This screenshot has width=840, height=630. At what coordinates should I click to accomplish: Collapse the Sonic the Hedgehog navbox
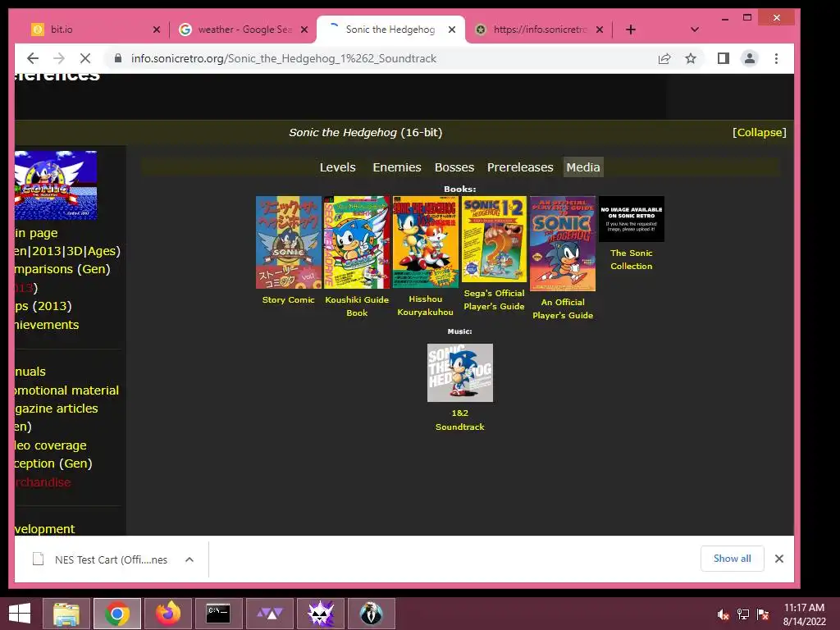click(x=759, y=132)
